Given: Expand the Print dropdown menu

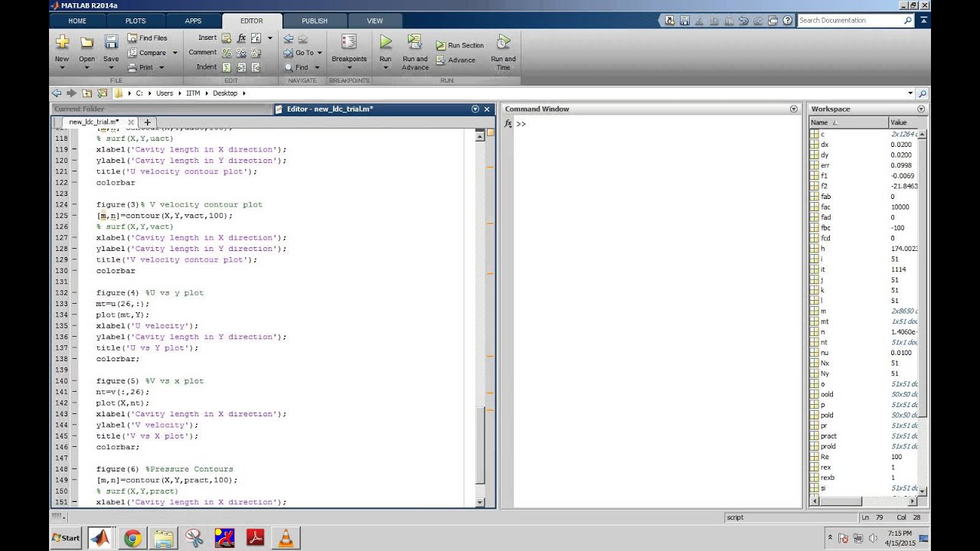Looking at the screenshot, I should pos(162,67).
